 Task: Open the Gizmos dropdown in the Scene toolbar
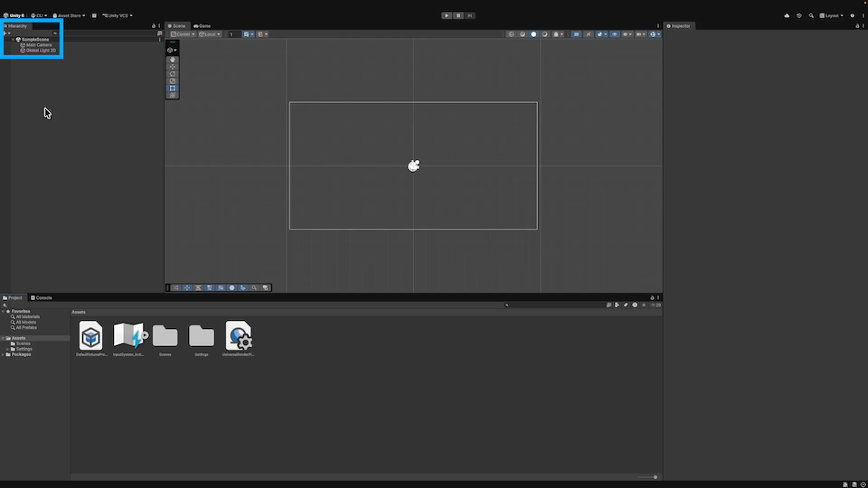tap(655, 34)
